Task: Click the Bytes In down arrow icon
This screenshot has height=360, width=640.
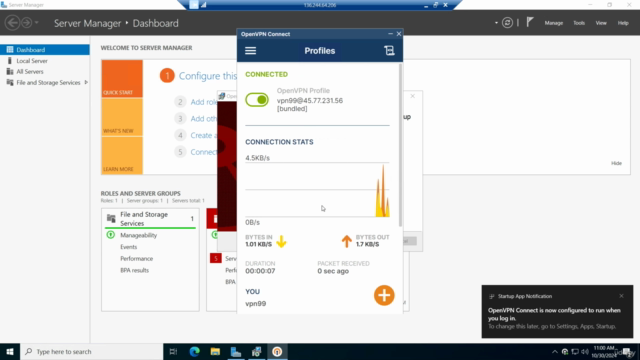Action: pos(281,241)
